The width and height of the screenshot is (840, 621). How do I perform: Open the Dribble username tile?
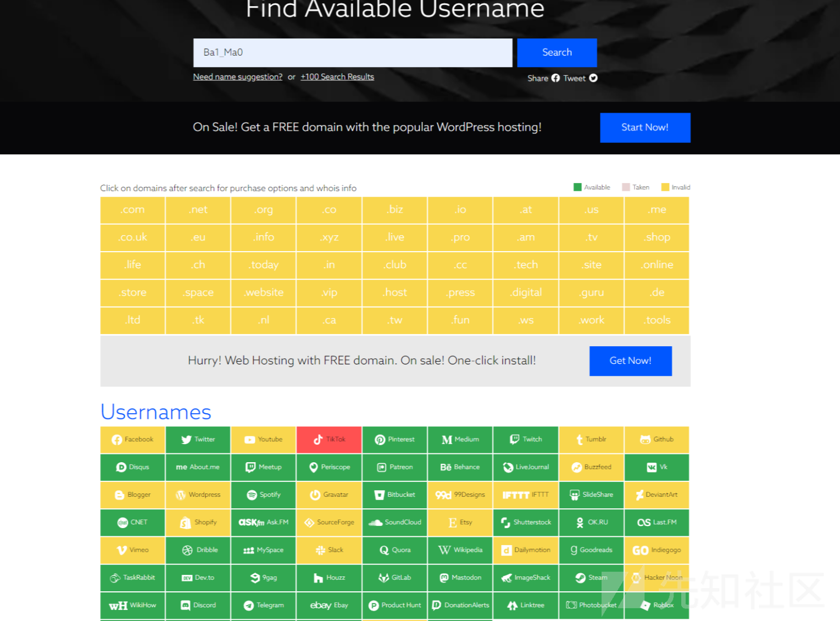tap(198, 550)
